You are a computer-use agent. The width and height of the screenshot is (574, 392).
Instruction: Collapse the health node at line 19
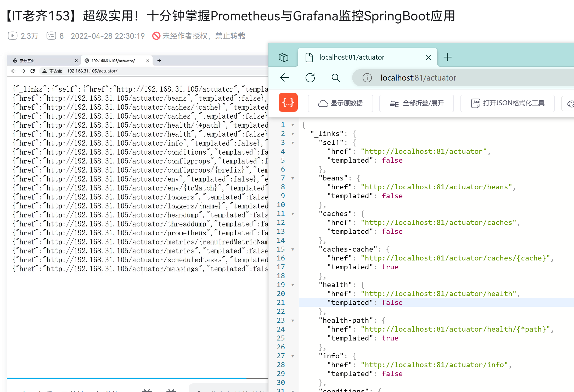pos(293,285)
